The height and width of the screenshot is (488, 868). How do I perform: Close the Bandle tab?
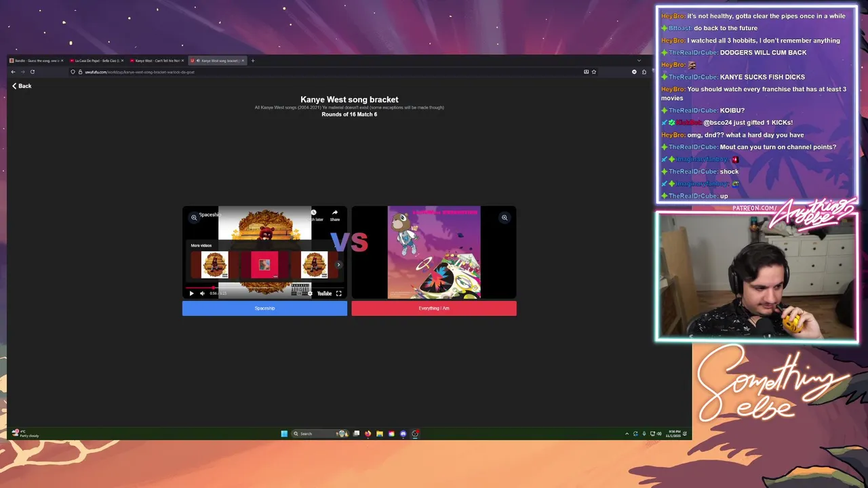(62, 60)
